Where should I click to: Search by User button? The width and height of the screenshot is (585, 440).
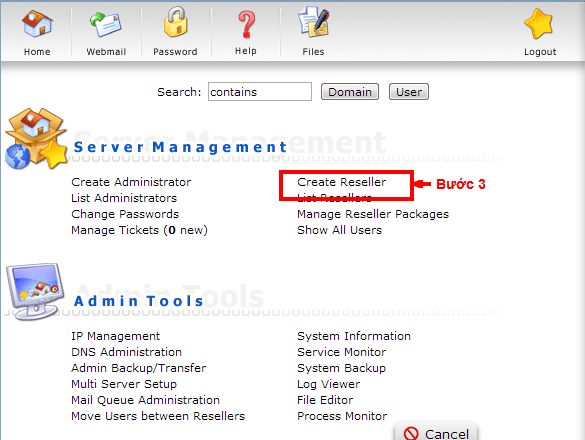pos(409,92)
